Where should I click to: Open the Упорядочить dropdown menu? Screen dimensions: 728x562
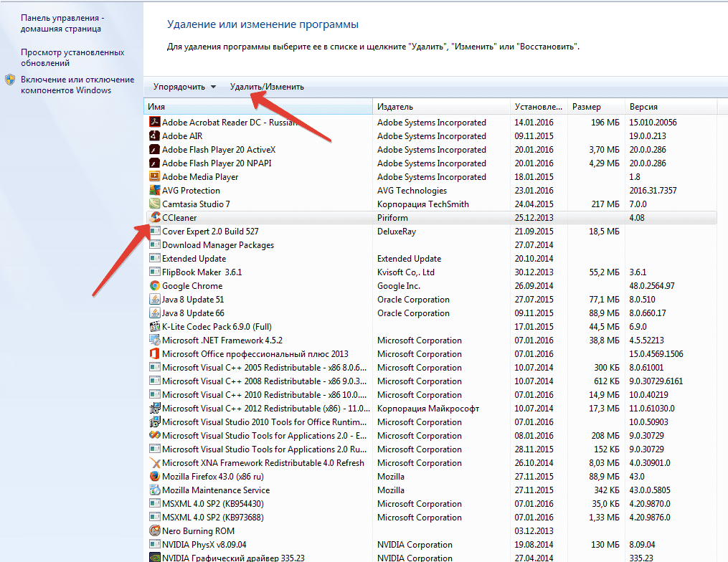[x=184, y=87]
